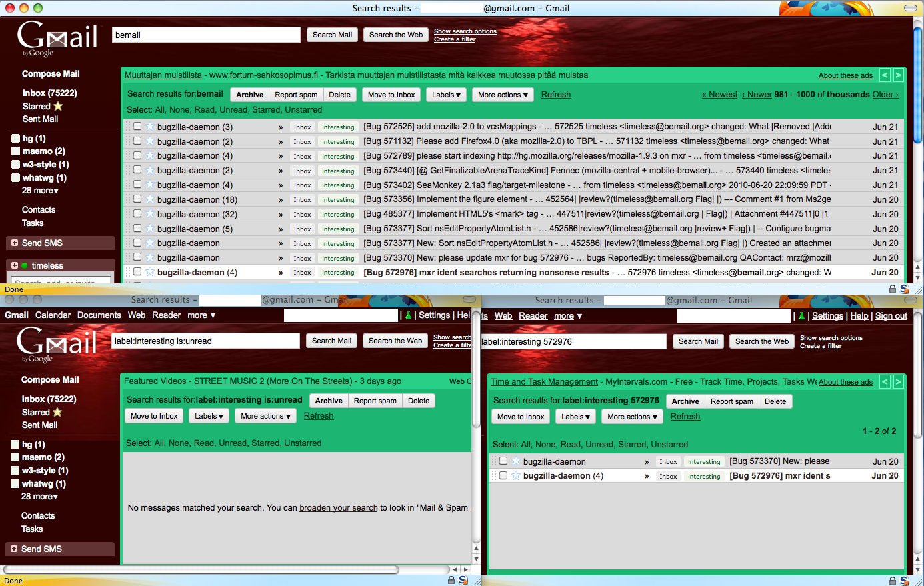The width and height of the screenshot is (924, 586).
Task: Star the bold Bug 572976 message in bemail window
Action: 150,272
